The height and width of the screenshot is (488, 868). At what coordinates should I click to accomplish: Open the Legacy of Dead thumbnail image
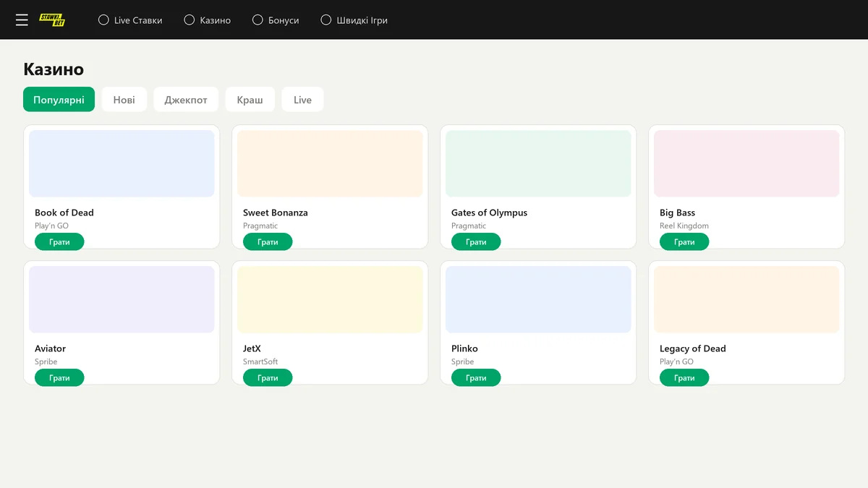click(746, 299)
